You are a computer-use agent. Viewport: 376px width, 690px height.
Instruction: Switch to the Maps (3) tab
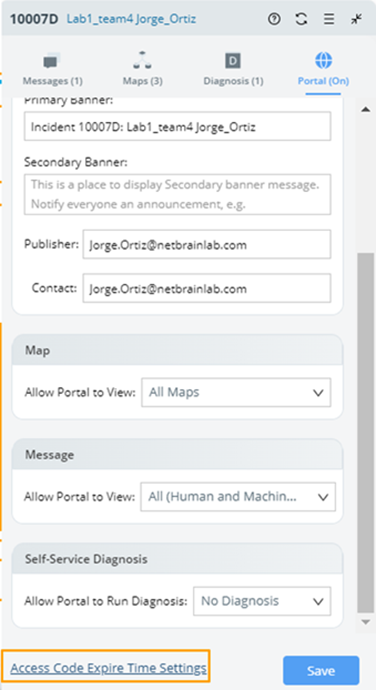point(143,81)
